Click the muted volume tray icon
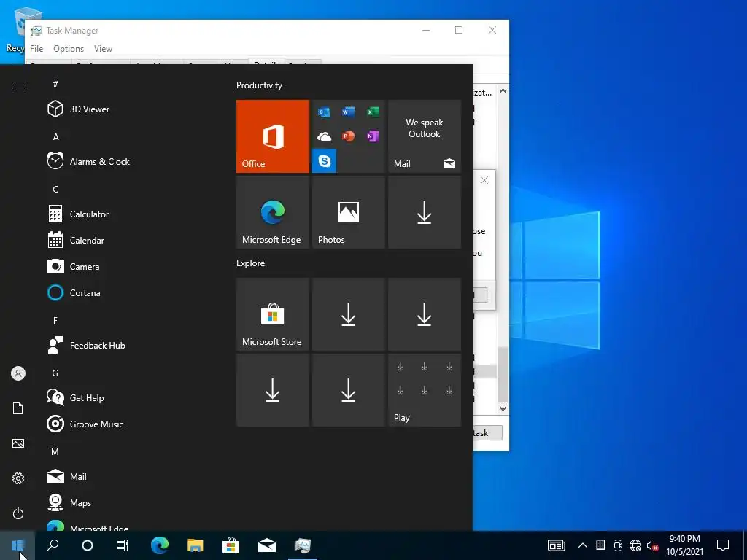The width and height of the screenshot is (747, 560). 652,545
